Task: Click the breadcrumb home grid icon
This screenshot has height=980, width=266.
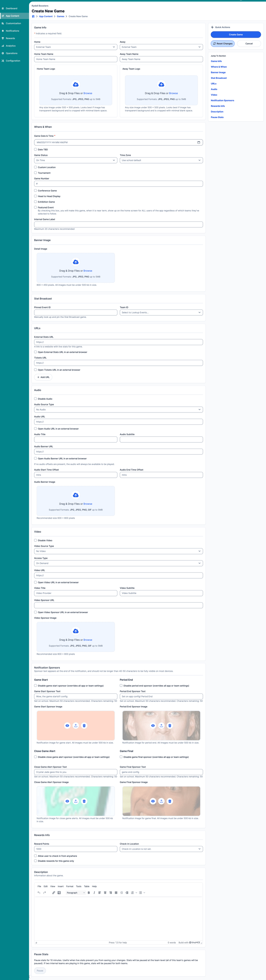Action: click(33, 16)
